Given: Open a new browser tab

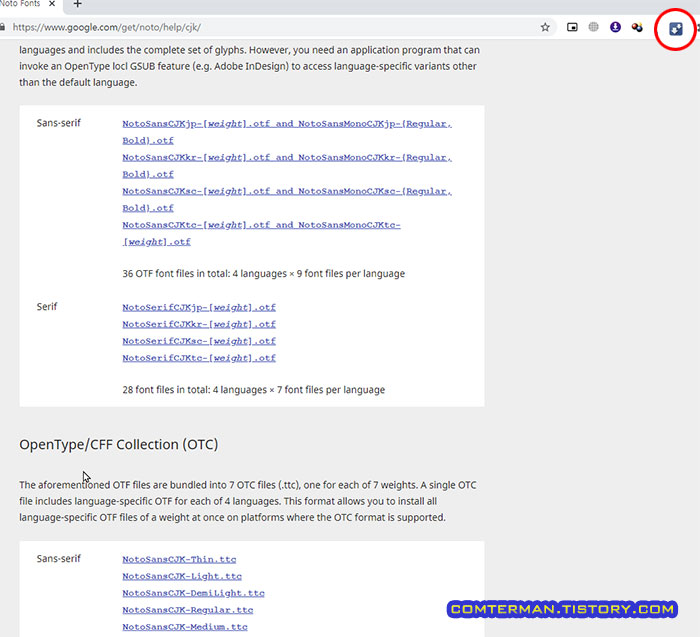Looking at the screenshot, I should pyautogui.click(x=77, y=4).
